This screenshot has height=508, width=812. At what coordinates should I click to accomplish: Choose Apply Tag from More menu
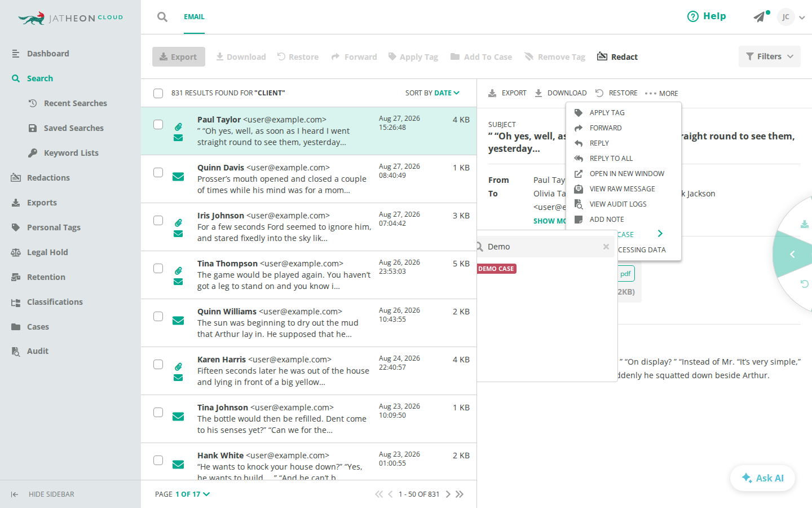(607, 113)
